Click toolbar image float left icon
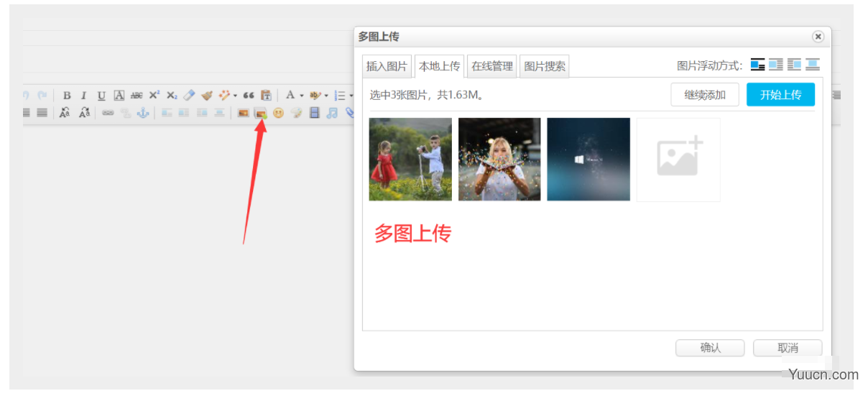Viewport: 868px width, 396px height. tap(184, 113)
